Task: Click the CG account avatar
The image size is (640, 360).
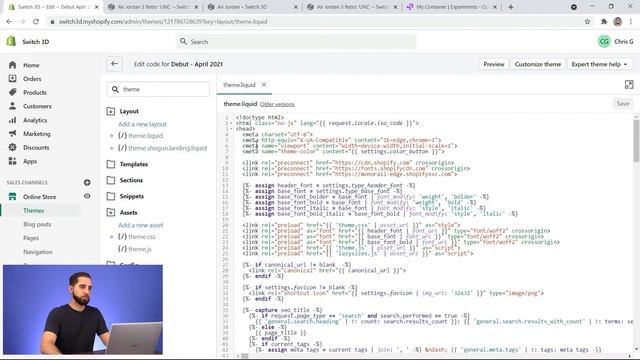Action: (x=604, y=41)
